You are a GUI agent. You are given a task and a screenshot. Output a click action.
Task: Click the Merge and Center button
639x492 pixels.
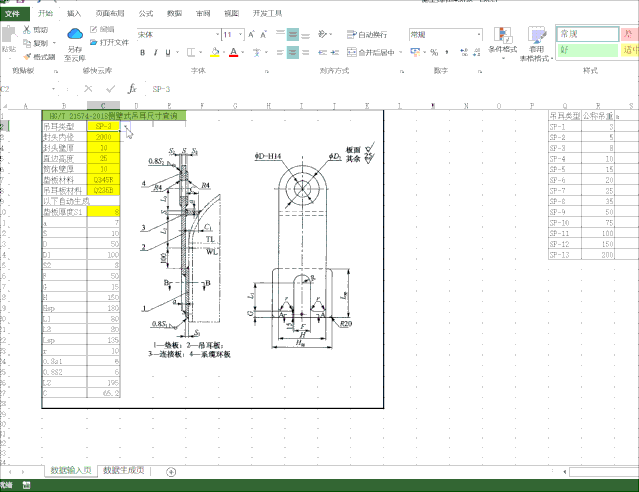(370, 52)
